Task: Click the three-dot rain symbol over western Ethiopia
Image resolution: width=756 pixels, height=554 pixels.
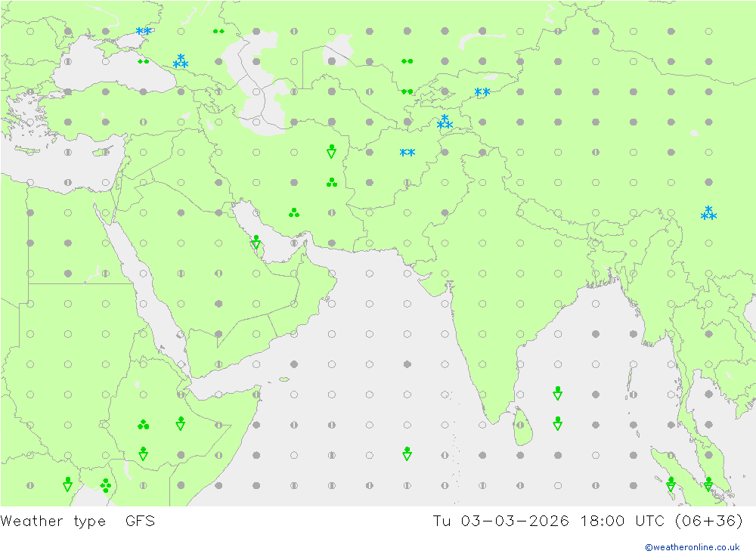Action: pos(143,424)
